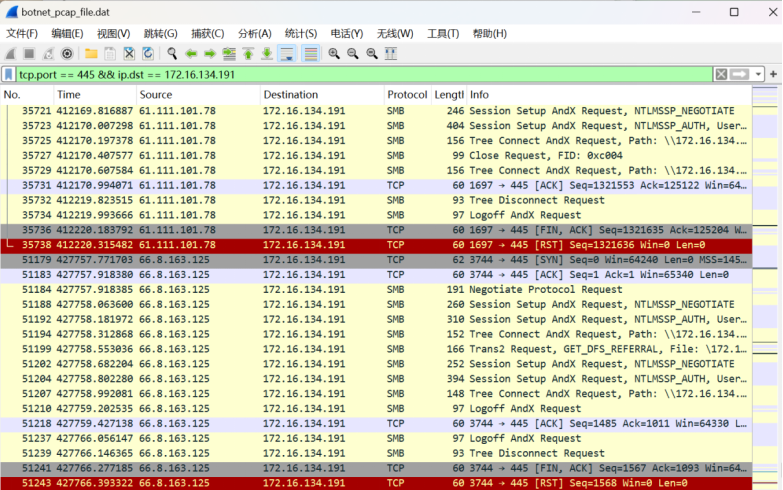Select packet 35738 RST row

click(376, 245)
